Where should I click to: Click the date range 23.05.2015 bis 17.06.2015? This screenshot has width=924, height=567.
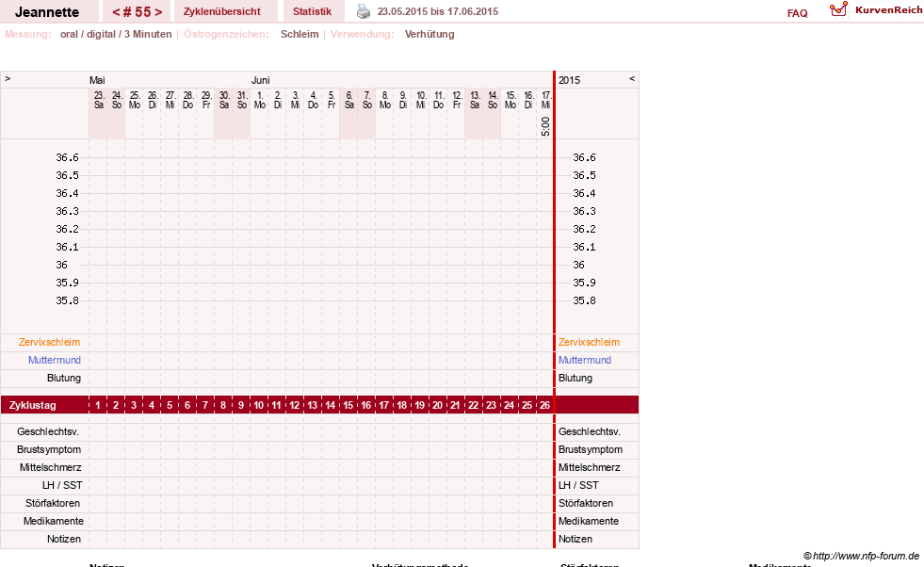[438, 12]
